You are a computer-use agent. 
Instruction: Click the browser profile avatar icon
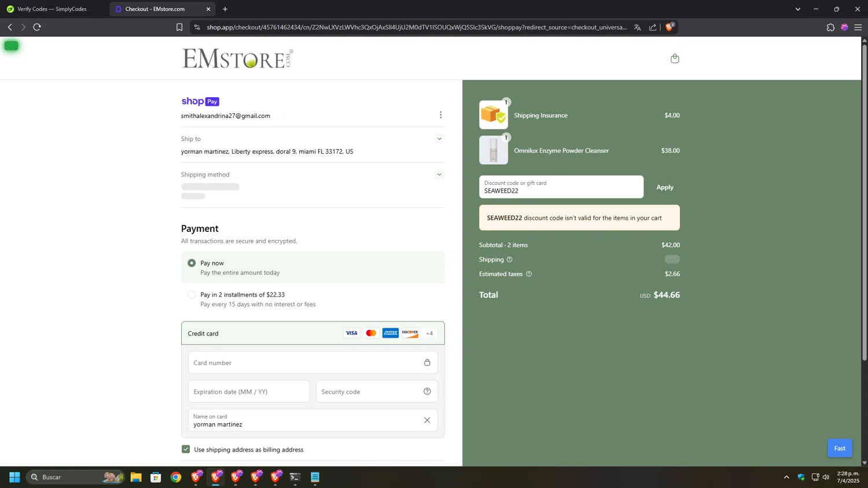[844, 27]
